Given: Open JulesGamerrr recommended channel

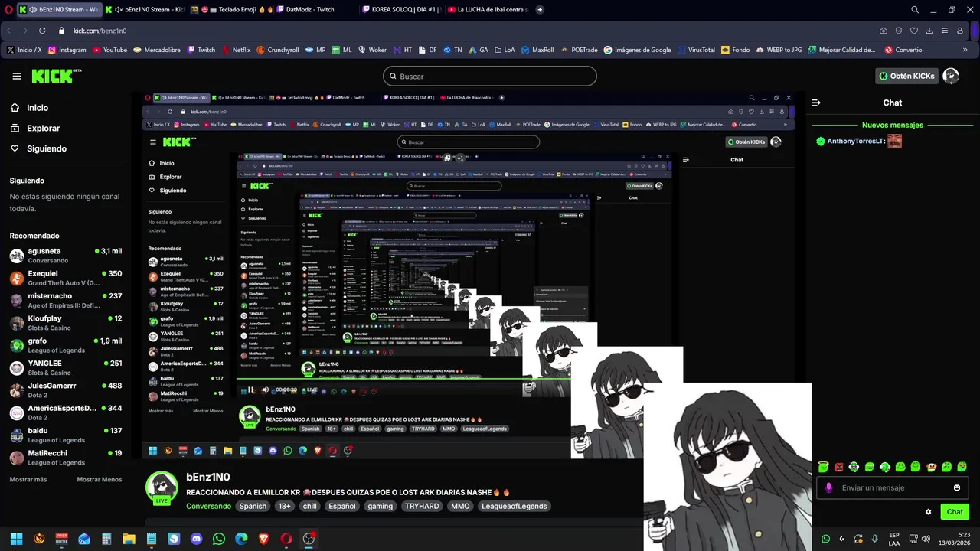Looking at the screenshot, I should coord(66,390).
